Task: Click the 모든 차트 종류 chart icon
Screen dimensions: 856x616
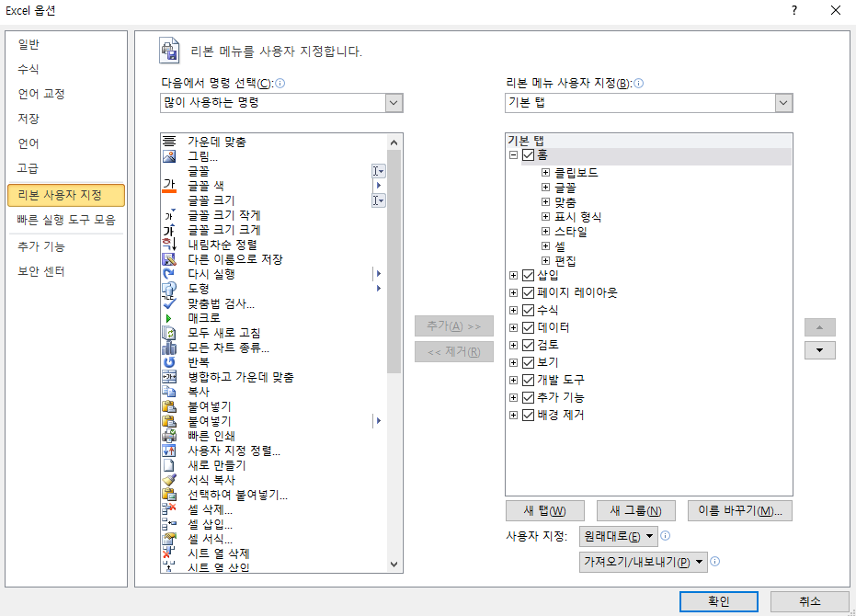Action: [x=169, y=348]
